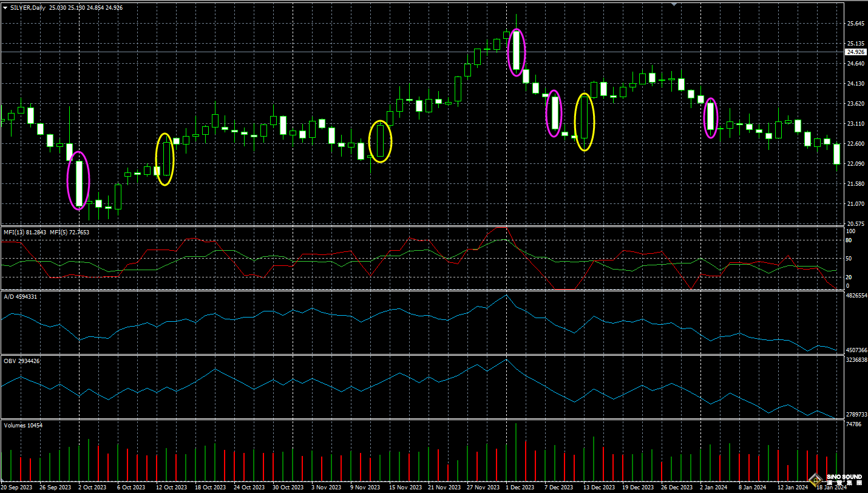
Task: Click the 22.600 price axis label
Action: point(855,144)
